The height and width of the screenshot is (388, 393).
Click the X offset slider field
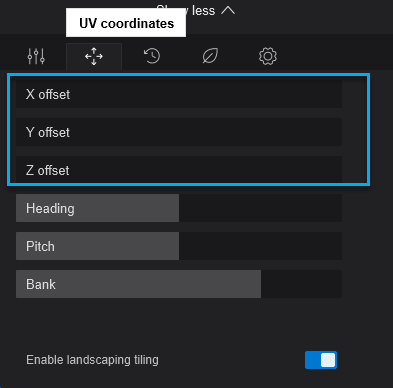click(x=179, y=94)
